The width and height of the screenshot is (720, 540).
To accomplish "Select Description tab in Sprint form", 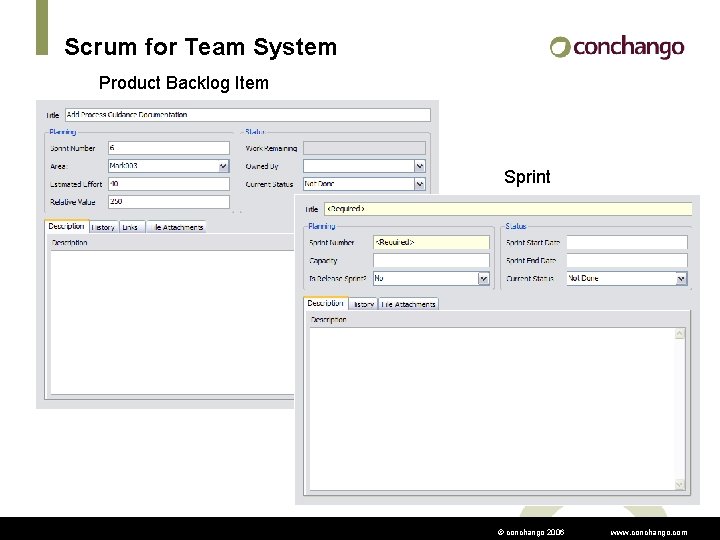I will (326, 303).
